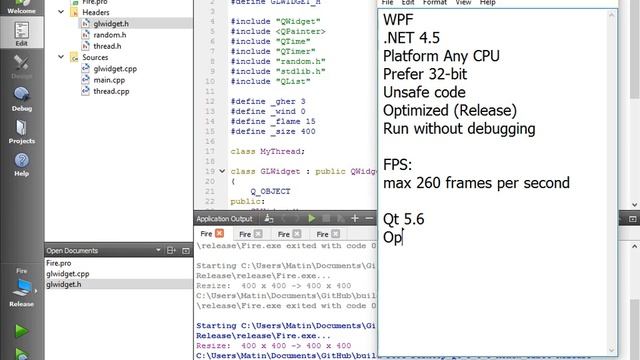Click Notepad scrollbar up arrow

click(x=611, y=15)
